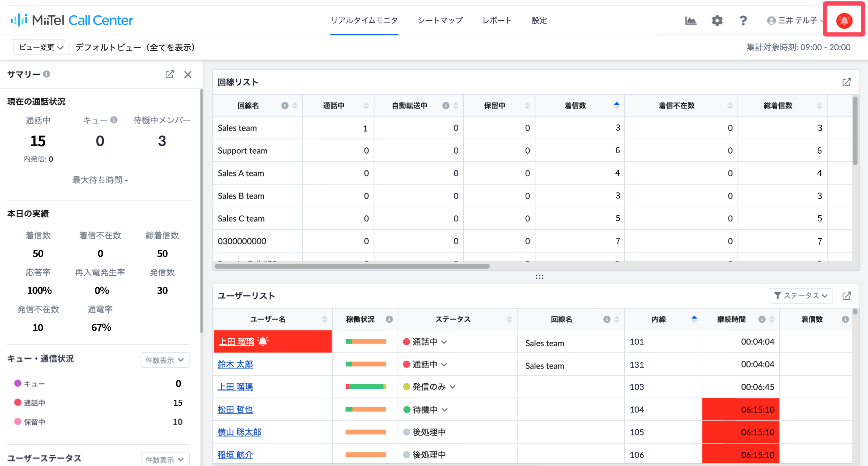This screenshot has width=868, height=466.
Task: Click info icon in 回線名 column header of 回線リスト
Action: pos(285,105)
